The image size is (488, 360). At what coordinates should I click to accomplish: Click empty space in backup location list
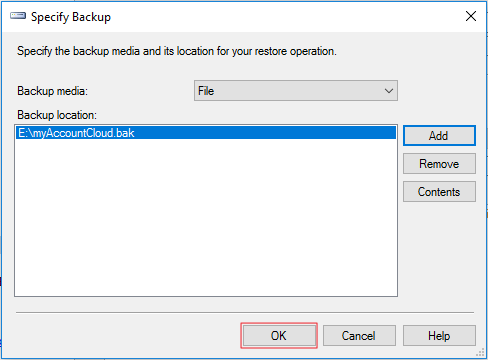[x=206, y=217]
